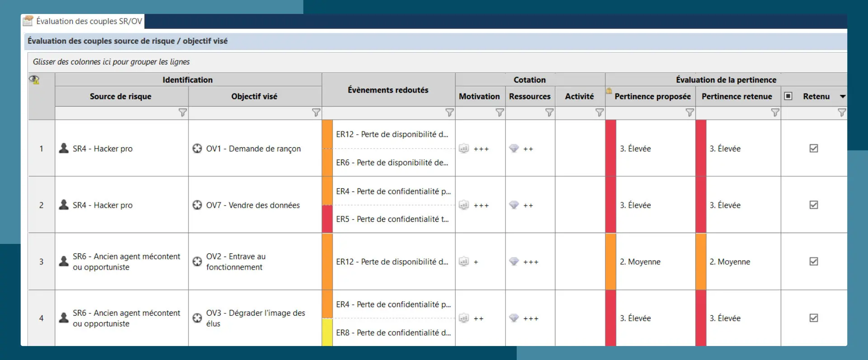Click person icon of row 3 SR6 source
Image resolution: width=868 pixels, height=360 pixels.
click(x=64, y=261)
